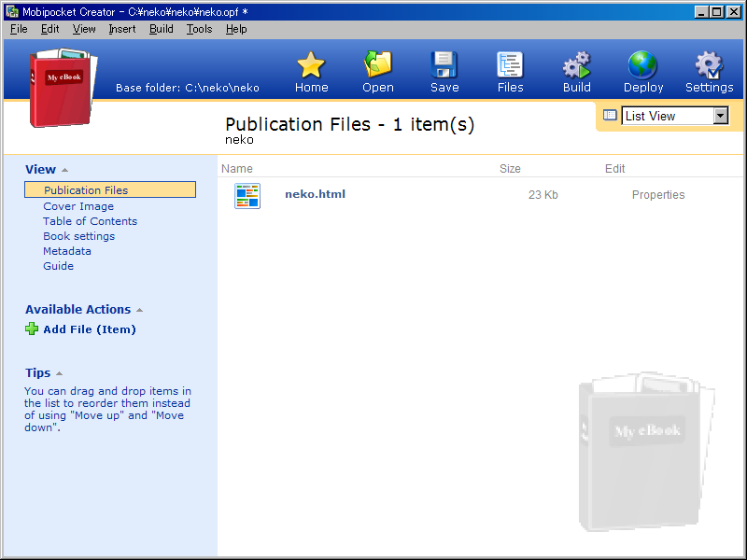Open the Guide view
747x560 pixels.
pos(59,266)
